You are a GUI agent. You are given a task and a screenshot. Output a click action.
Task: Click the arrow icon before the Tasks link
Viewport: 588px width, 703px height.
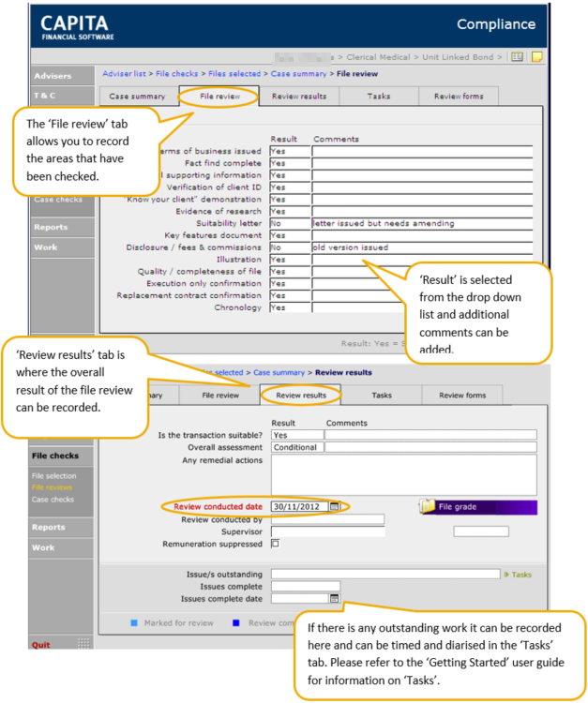[x=506, y=575]
